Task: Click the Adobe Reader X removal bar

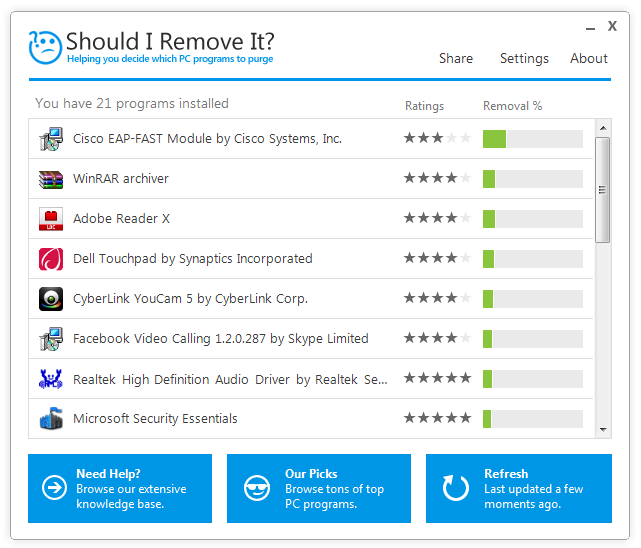Action: pos(533,219)
